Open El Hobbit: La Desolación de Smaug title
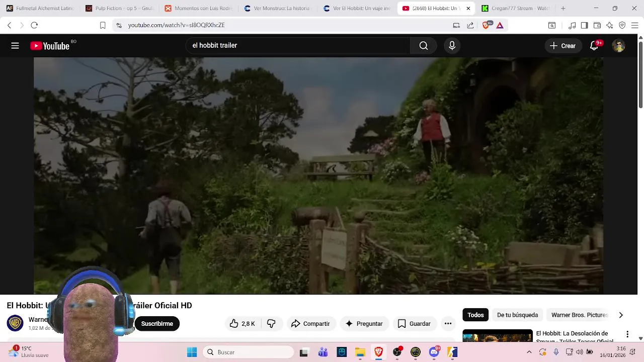This screenshot has height=362, width=644. point(575,336)
